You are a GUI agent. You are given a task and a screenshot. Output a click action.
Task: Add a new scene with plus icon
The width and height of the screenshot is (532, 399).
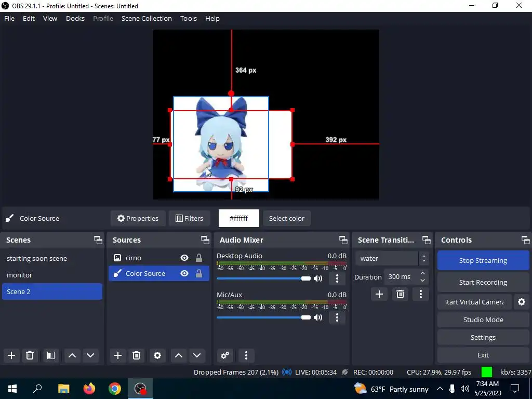[x=11, y=355]
